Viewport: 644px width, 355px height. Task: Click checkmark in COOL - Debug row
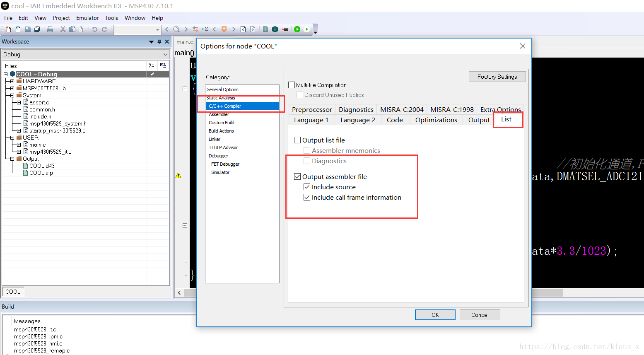click(x=152, y=74)
